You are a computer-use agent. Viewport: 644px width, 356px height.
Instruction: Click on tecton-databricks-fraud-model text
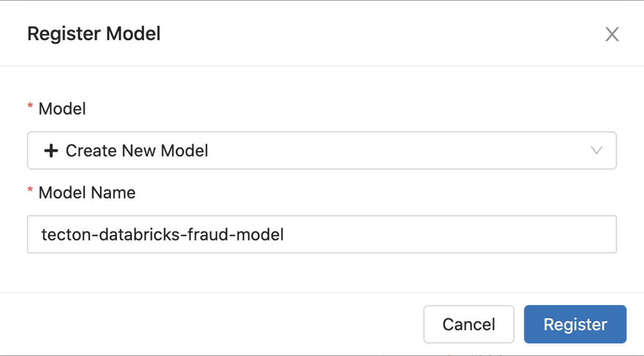[x=162, y=234]
